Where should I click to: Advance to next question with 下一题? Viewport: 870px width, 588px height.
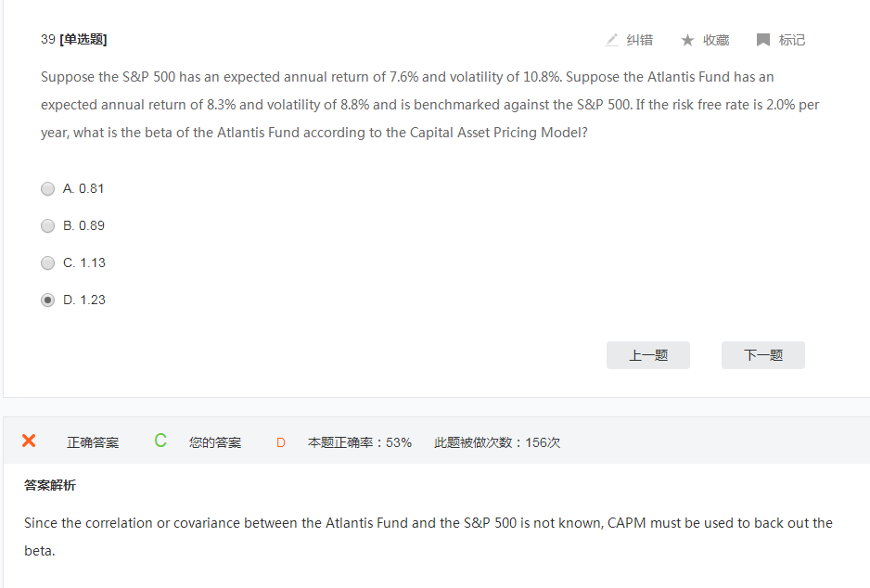(x=762, y=355)
